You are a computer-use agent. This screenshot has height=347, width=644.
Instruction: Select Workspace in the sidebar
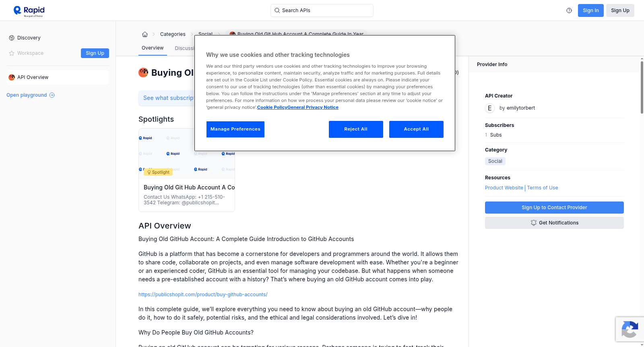tap(30, 53)
